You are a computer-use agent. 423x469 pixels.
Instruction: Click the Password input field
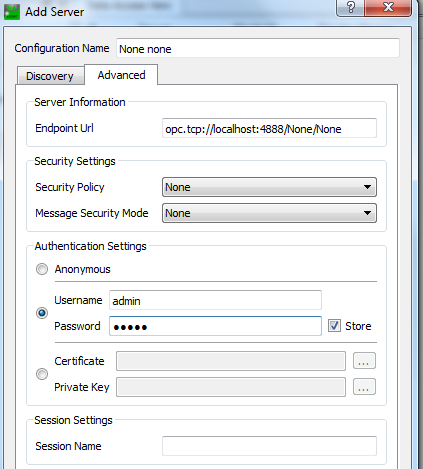coord(215,326)
